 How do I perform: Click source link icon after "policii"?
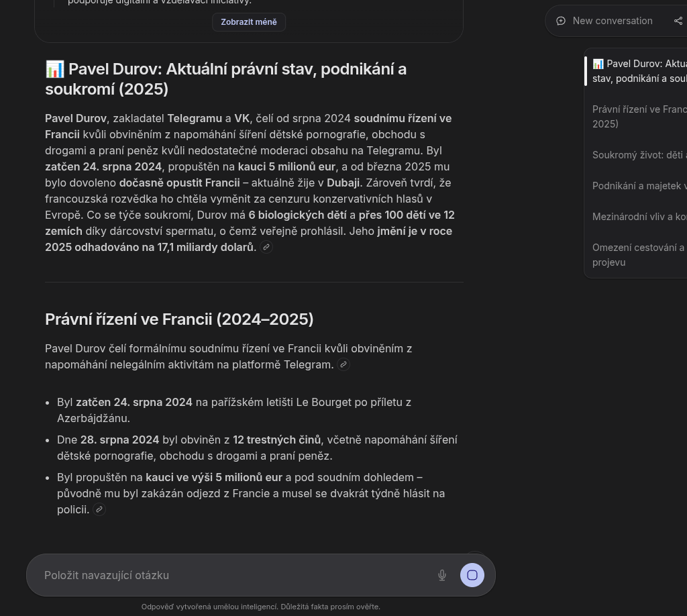click(x=99, y=509)
